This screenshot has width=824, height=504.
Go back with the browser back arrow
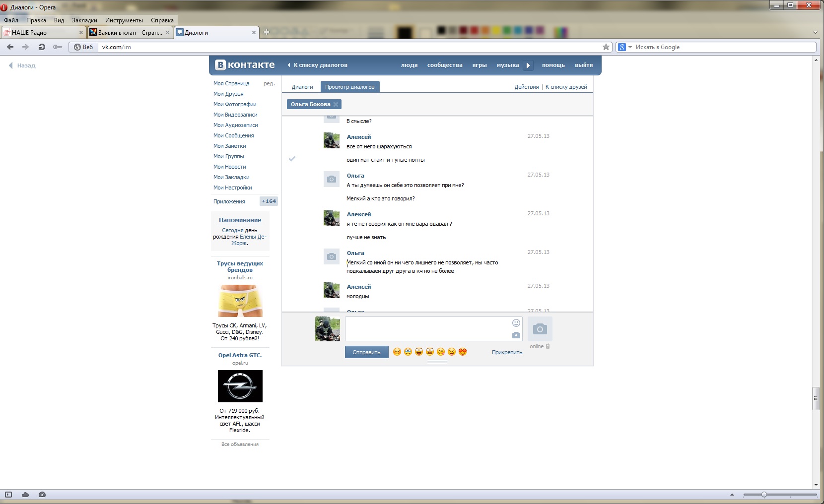(x=10, y=47)
